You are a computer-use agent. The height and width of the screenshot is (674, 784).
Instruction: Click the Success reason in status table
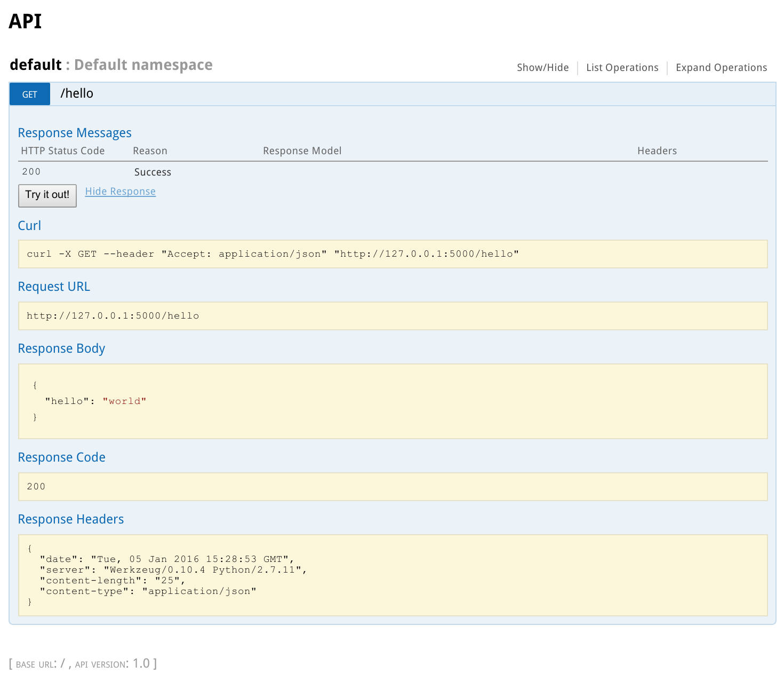pyautogui.click(x=153, y=172)
